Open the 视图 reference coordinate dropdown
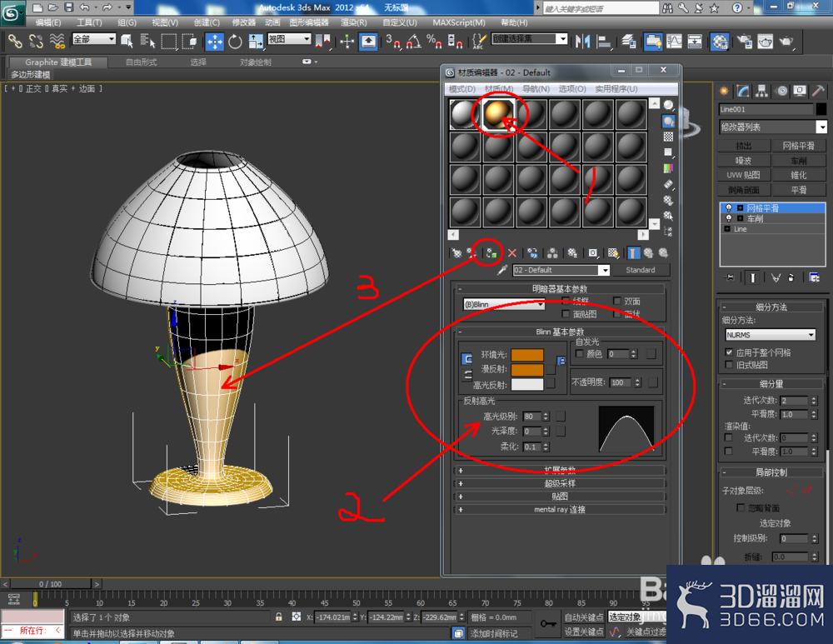The height and width of the screenshot is (644, 833). [289, 39]
